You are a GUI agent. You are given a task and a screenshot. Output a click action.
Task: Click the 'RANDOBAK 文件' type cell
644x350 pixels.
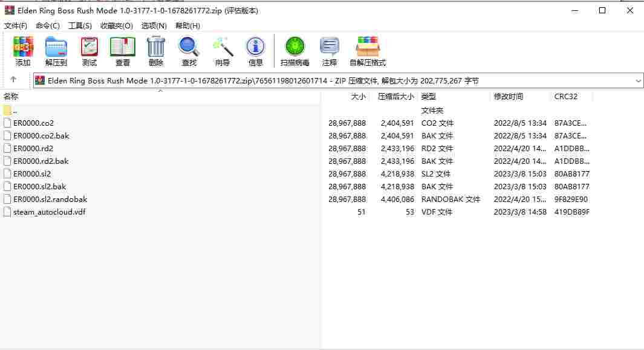pyautogui.click(x=450, y=199)
